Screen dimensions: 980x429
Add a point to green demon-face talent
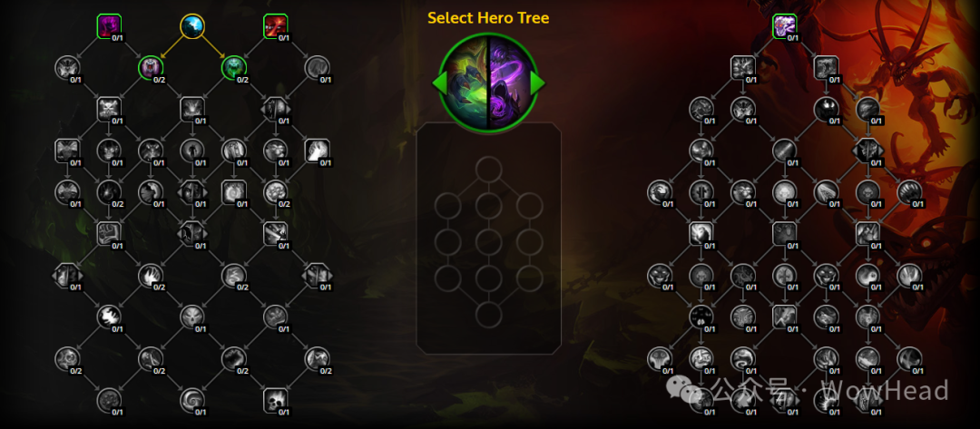(234, 67)
